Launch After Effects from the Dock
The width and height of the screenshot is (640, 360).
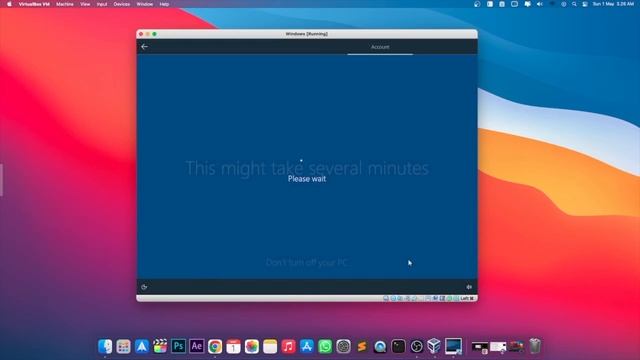click(197, 346)
